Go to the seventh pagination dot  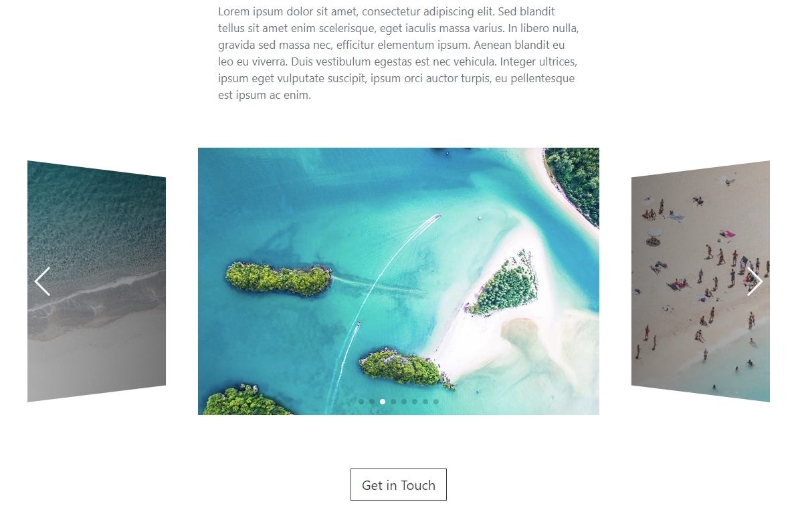click(425, 402)
